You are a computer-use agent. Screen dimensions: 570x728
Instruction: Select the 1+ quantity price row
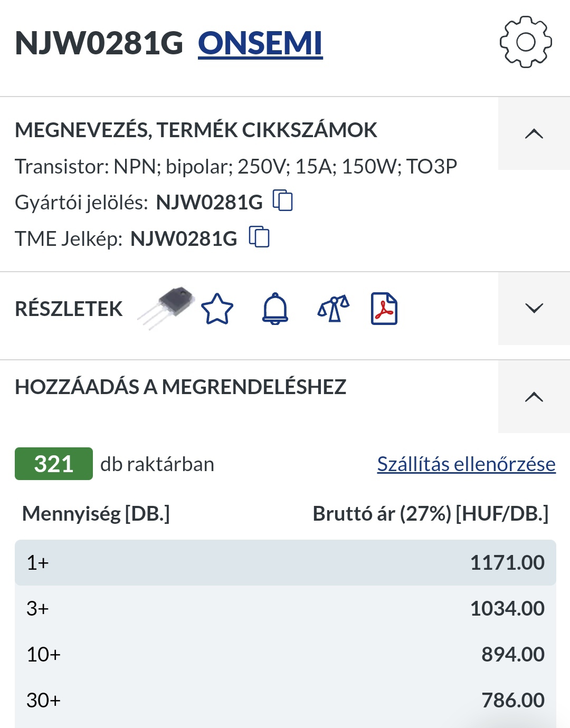coord(285,562)
